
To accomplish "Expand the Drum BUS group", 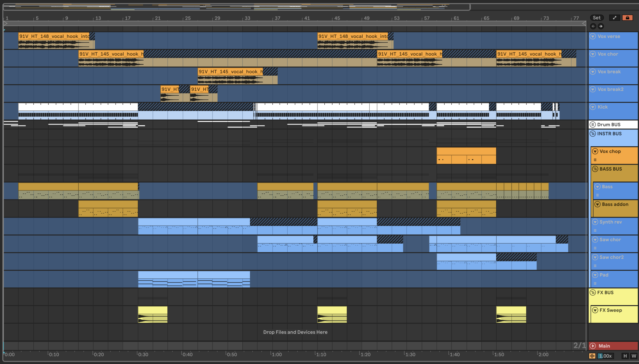I will (593, 125).
